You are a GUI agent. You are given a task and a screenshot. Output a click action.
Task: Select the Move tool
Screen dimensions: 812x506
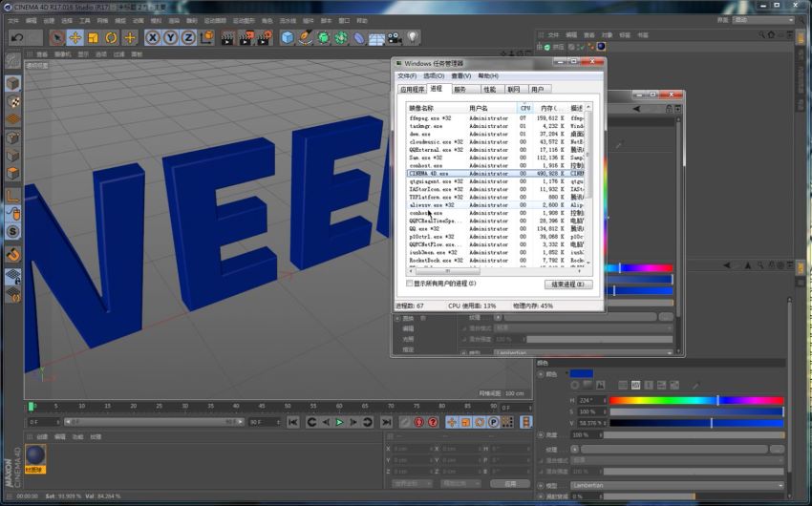pos(75,37)
